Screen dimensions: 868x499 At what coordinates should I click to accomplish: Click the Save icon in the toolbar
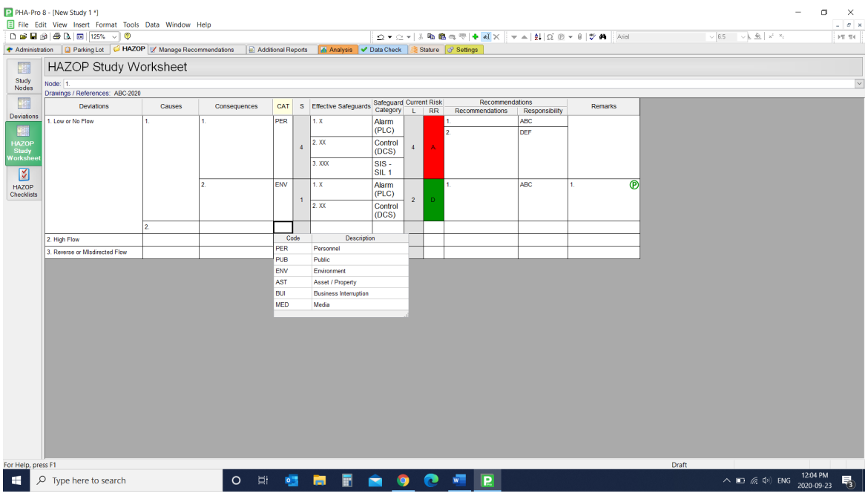click(33, 36)
